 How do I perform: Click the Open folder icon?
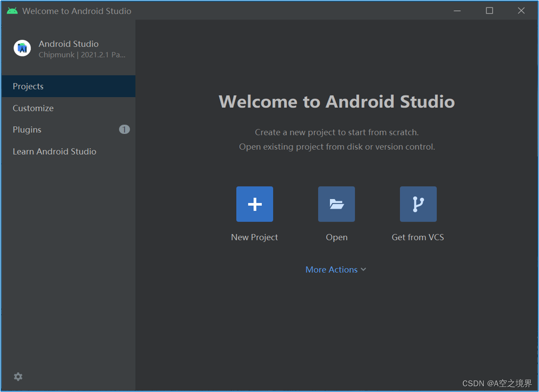click(336, 204)
